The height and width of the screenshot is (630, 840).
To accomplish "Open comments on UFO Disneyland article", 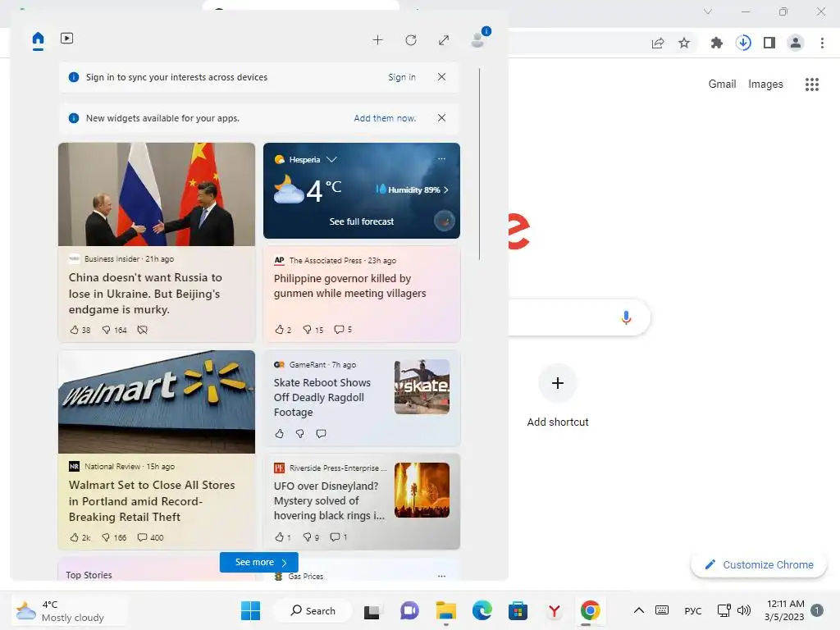I will [x=339, y=536].
